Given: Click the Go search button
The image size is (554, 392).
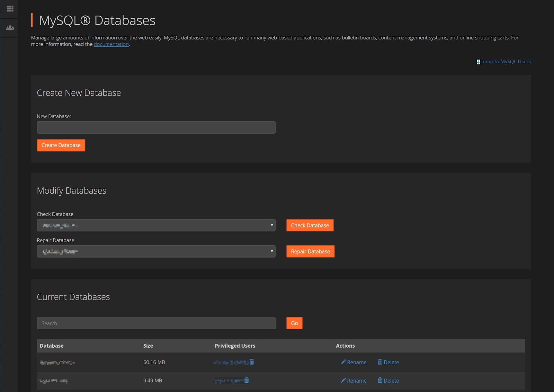Looking at the screenshot, I should pyautogui.click(x=294, y=323).
